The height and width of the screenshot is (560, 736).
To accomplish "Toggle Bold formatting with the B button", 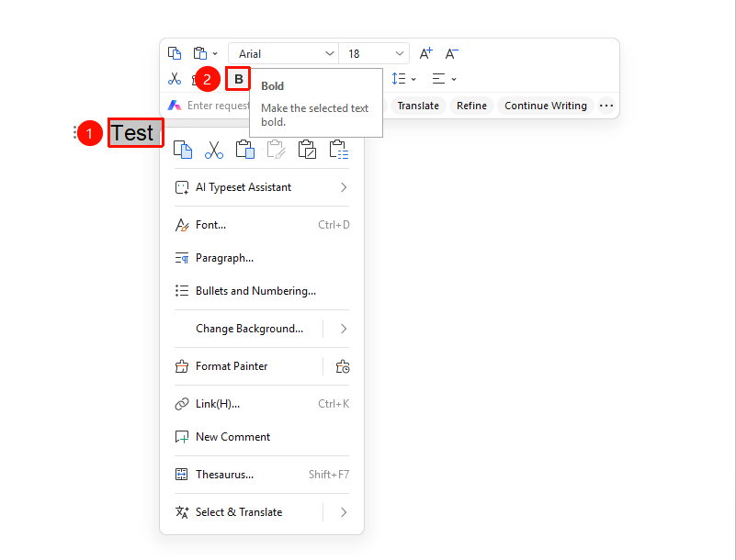I will (x=239, y=79).
